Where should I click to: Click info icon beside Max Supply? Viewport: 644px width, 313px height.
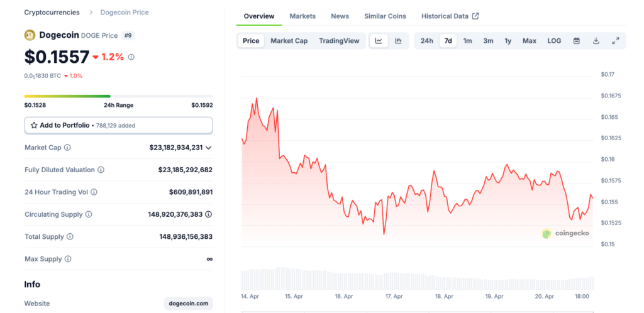[x=67, y=259]
